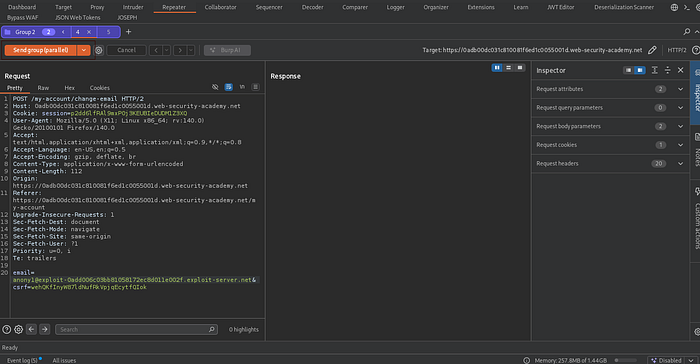Switch to the Proxy tab
700x364 pixels.
point(97,7)
